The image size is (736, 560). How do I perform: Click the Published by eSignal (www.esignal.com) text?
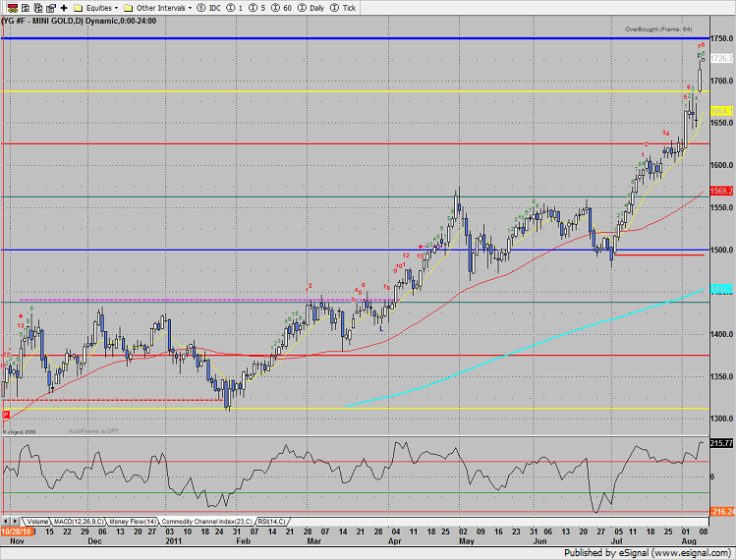point(648,553)
